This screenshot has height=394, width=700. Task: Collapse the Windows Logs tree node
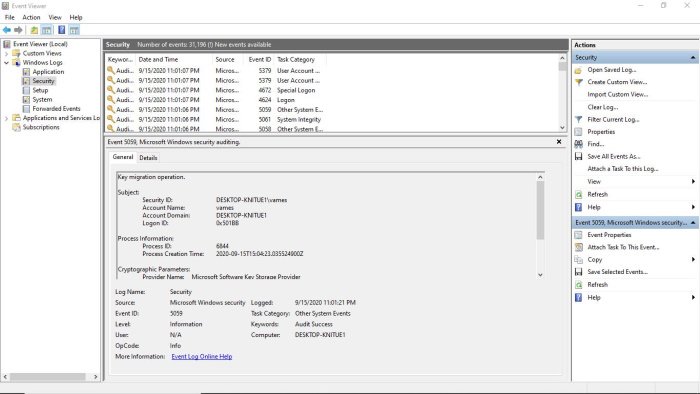point(6,63)
